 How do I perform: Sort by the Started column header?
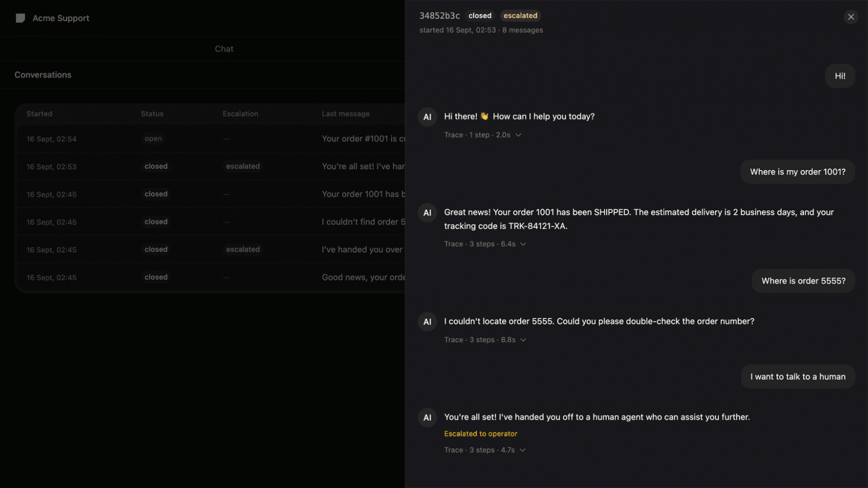tap(40, 114)
